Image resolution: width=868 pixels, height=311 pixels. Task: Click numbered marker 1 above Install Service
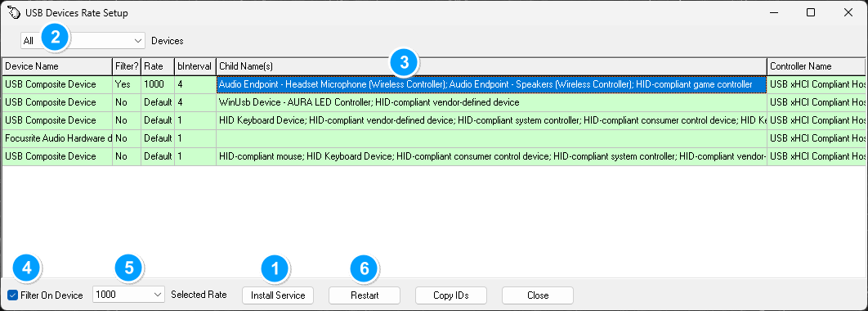click(275, 268)
